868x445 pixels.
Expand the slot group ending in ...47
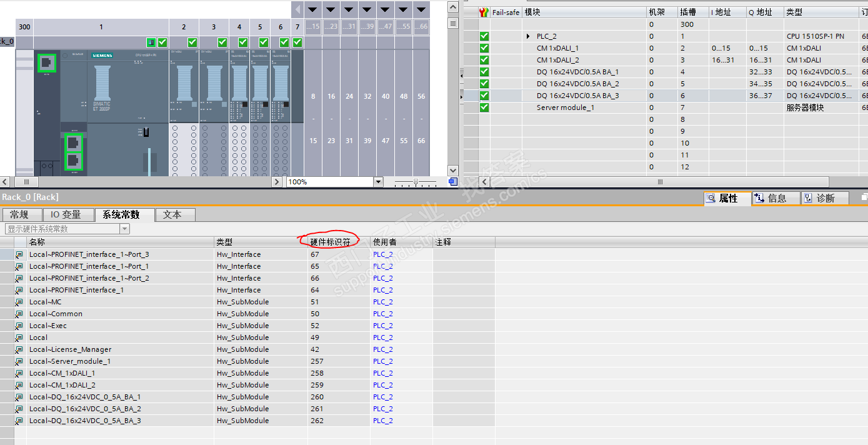tap(385, 9)
